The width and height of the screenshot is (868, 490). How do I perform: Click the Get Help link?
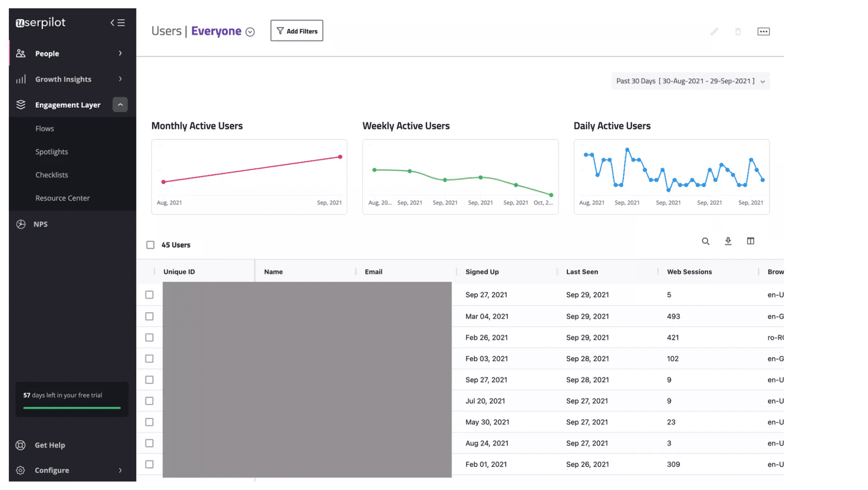pyautogui.click(x=50, y=445)
